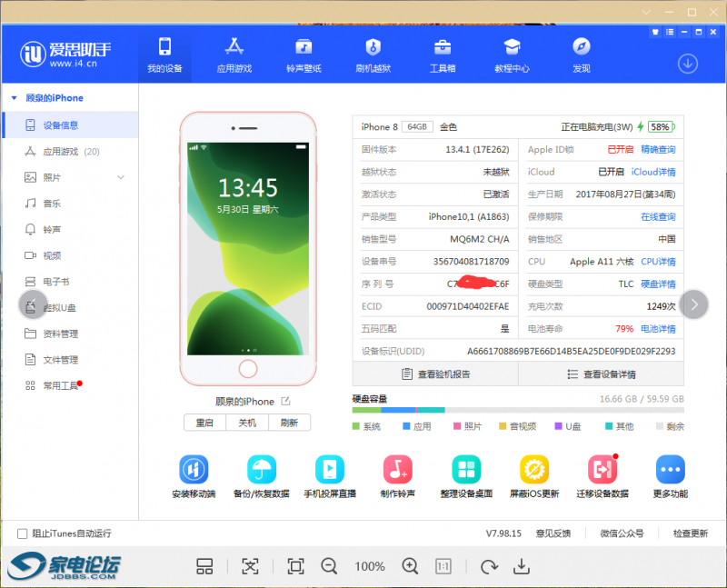
Task: Open 音乐 sidebar item
Action: coord(70,203)
